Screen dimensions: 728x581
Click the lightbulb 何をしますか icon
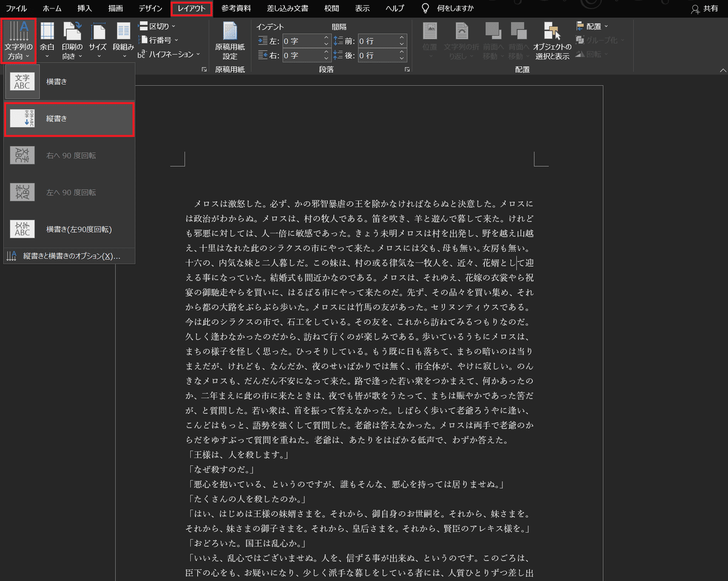click(x=426, y=8)
